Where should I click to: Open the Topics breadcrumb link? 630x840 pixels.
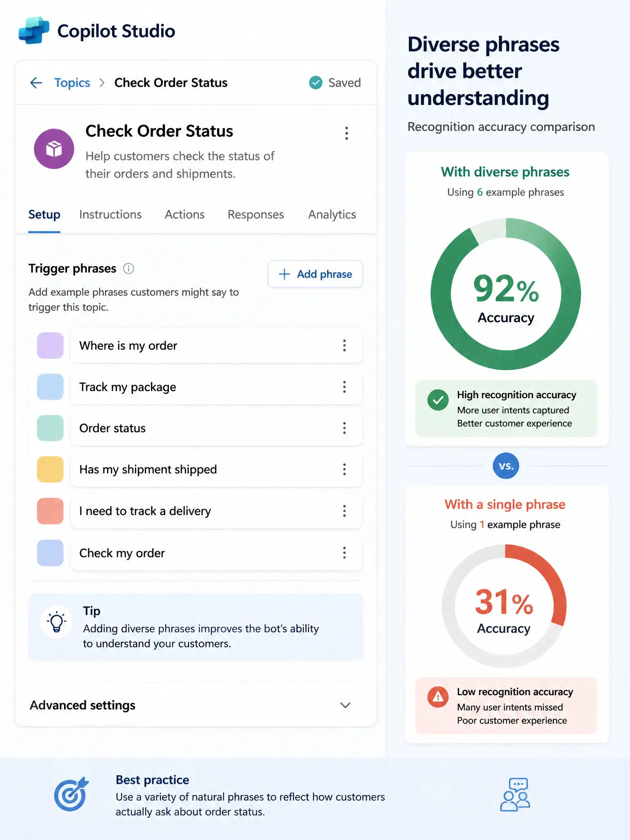pos(72,83)
